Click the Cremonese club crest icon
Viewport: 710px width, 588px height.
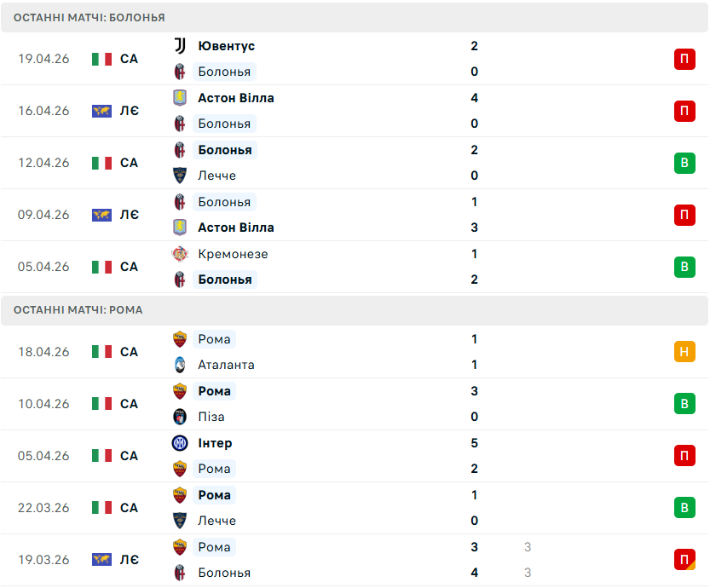(180, 254)
